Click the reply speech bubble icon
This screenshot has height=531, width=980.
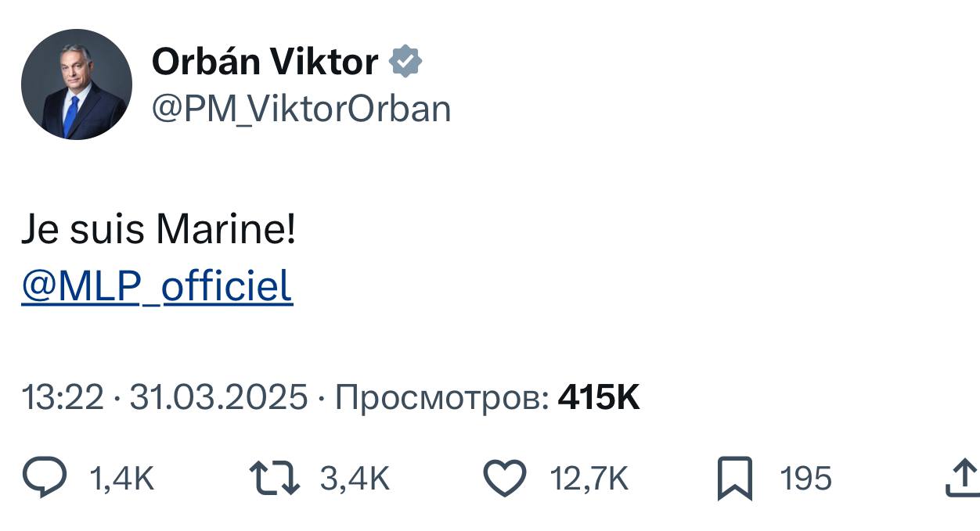click(44, 478)
